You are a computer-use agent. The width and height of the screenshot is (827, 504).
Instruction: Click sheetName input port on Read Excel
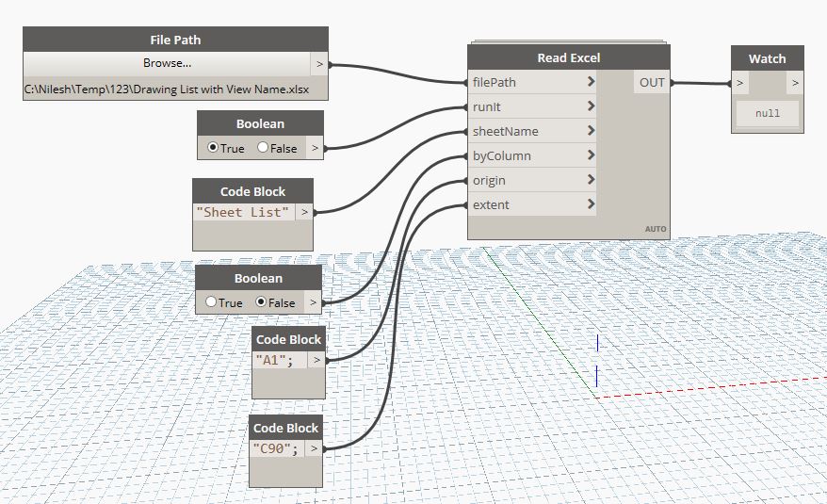pos(531,131)
